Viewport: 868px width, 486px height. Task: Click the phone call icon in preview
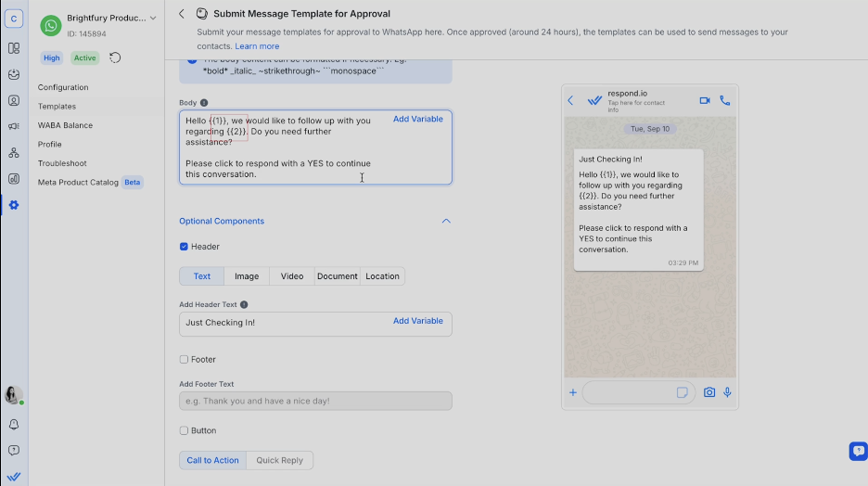tap(724, 101)
